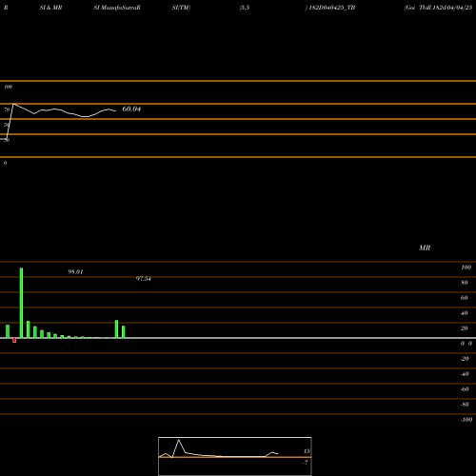Screen dimensions: 476x476
Task: Click the -20 label on MR axis
Action: pyautogui.click(x=465, y=359)
